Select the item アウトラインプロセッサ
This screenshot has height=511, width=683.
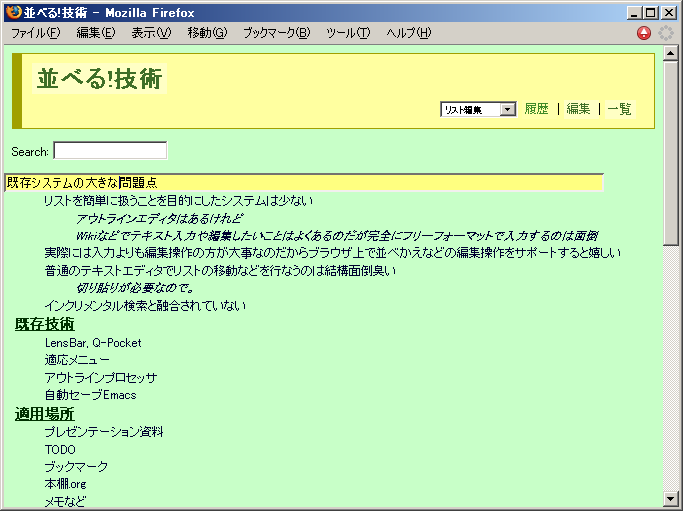click(x=101, y=377)
